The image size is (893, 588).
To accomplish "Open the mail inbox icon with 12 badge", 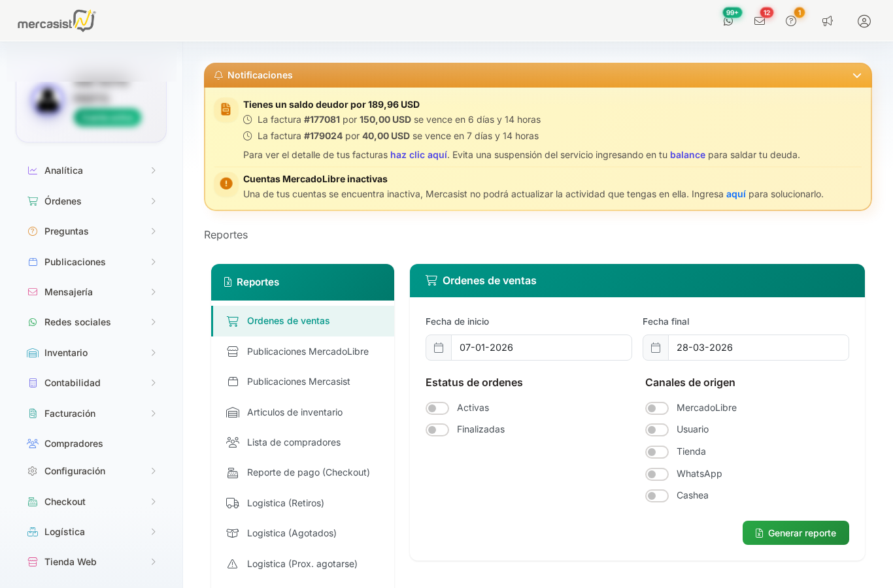I will [x=760, y=21].
